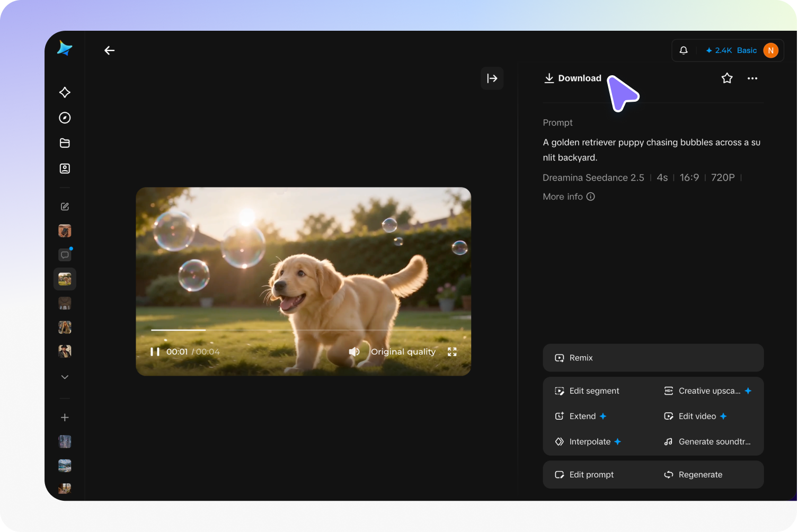Open the 2.4K credits balance
Image resolution: width=798 pixels, height=532 pixels.
click(719, 50)
